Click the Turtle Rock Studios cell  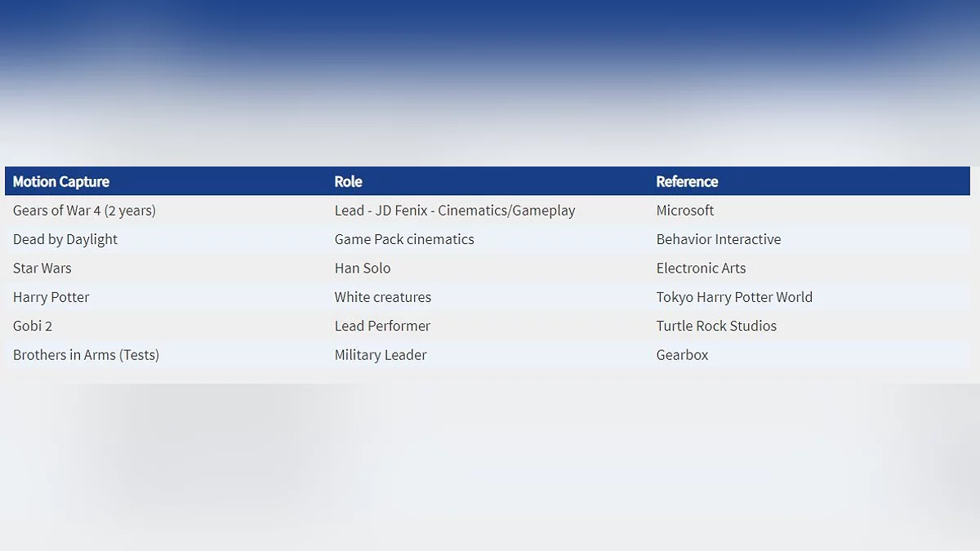(x=809, y=326)
